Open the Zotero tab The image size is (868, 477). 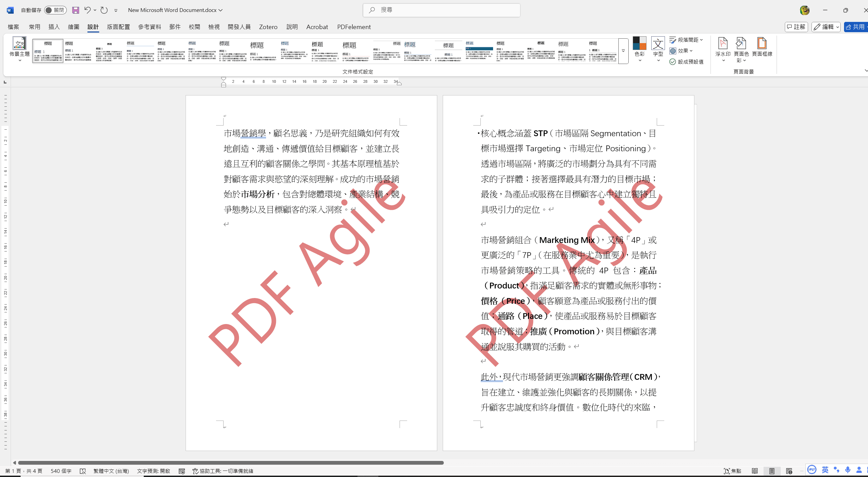[x=268, y=27]
